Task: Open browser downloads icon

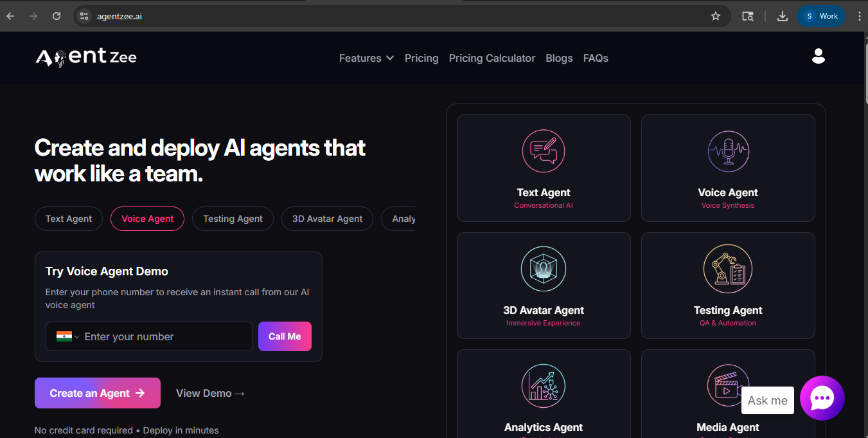Action: click(x=783, y=16)
